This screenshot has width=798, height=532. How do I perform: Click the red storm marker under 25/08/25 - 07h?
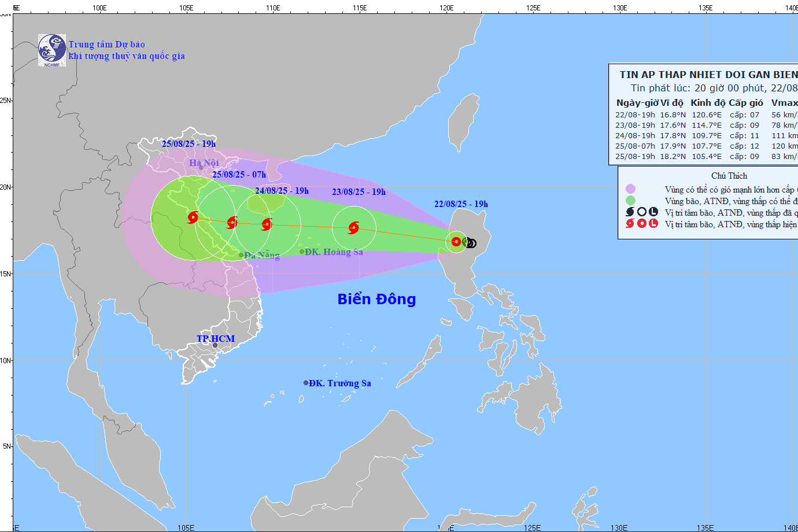coord(232,222)
